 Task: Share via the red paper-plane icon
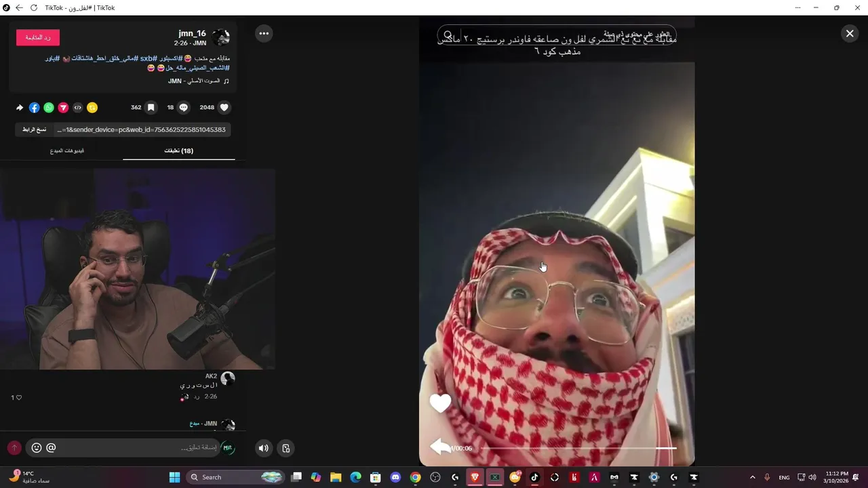[x=63, y=107]
